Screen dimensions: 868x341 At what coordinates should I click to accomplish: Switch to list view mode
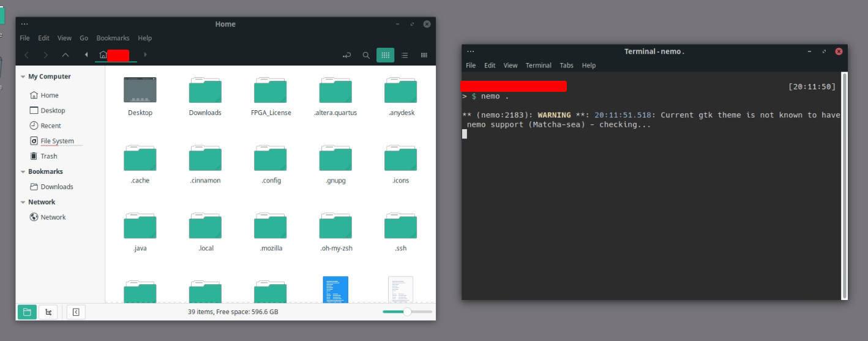click(x=405, y=55)
